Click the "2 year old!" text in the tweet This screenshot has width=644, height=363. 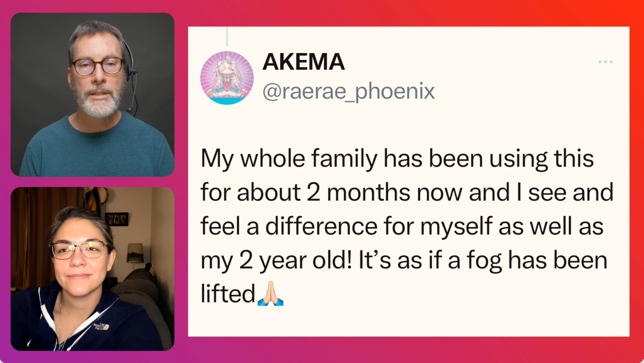[295, 260]
